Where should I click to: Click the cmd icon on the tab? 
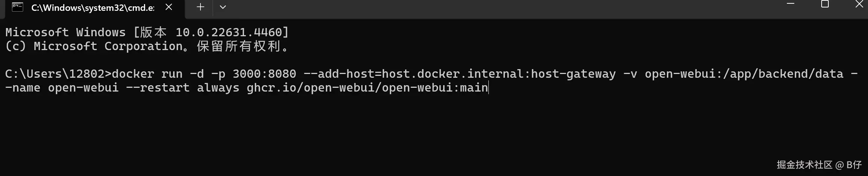coord(18,7)
